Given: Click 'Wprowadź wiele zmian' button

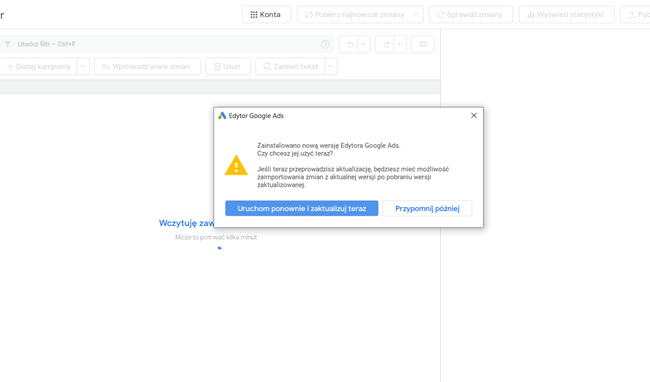Looking at the screenshot, I should tap(148, 67).
